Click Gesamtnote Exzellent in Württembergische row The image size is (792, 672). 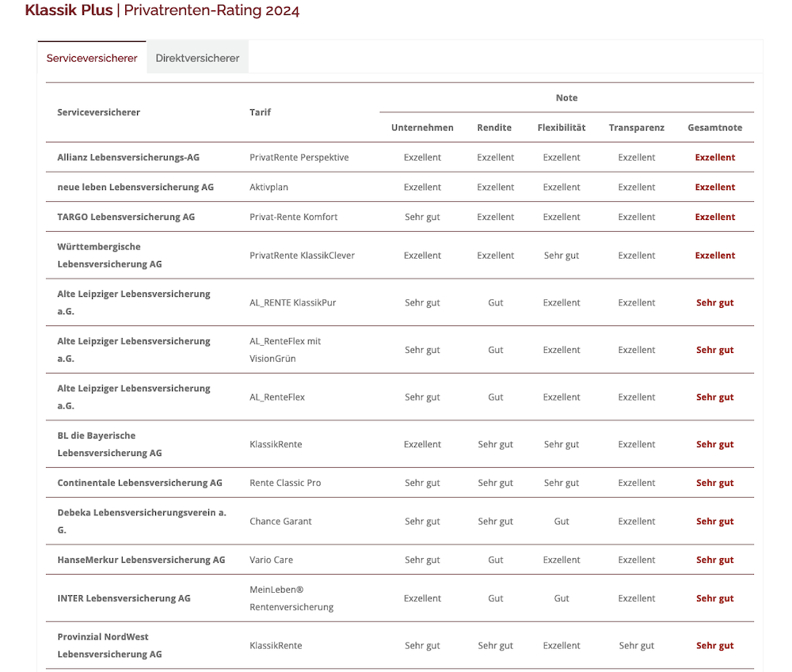pos(715,256)
